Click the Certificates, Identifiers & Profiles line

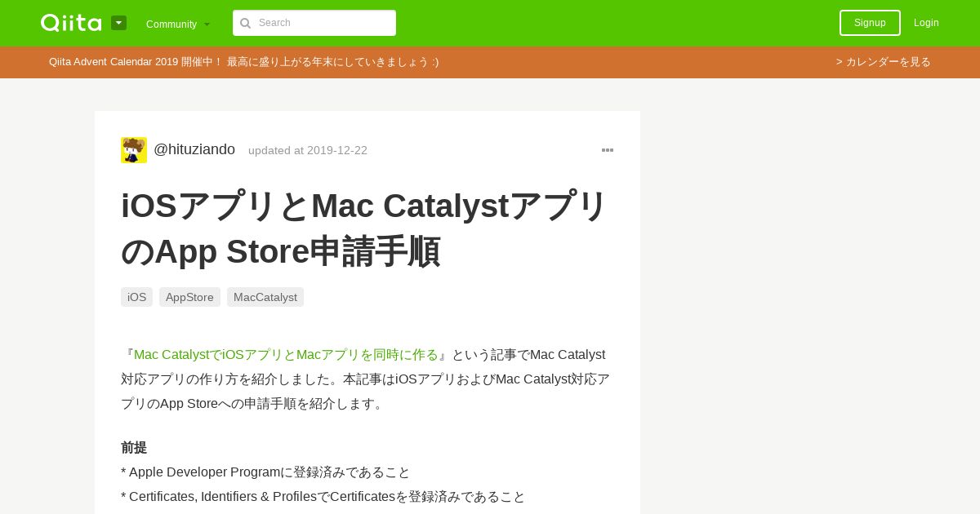click(x=323, y=497)
